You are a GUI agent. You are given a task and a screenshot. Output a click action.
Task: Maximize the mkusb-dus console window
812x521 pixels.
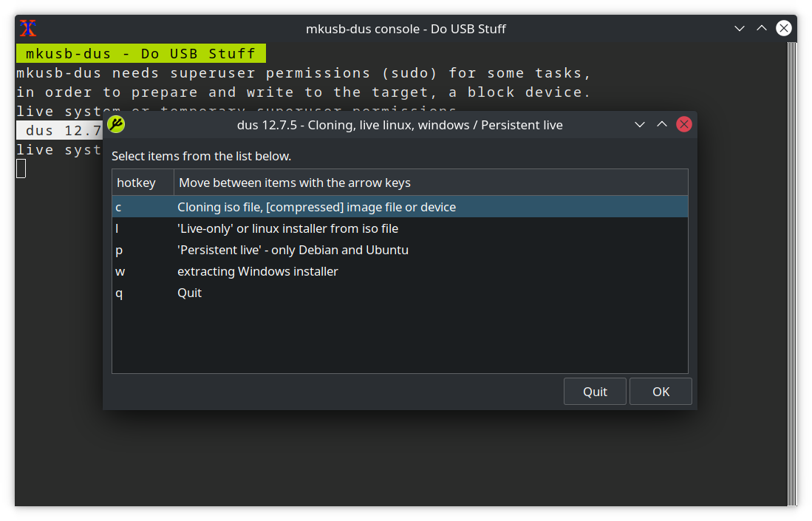click(x=762, y=29)
